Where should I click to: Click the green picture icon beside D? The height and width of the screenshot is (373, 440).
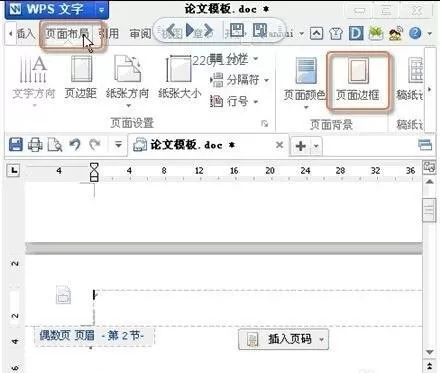click(376, 33)
